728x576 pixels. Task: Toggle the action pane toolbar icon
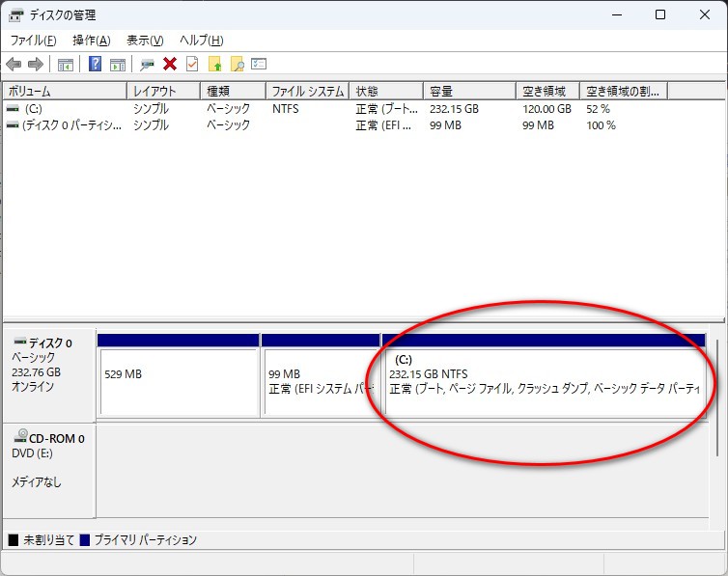click(118, 65)
